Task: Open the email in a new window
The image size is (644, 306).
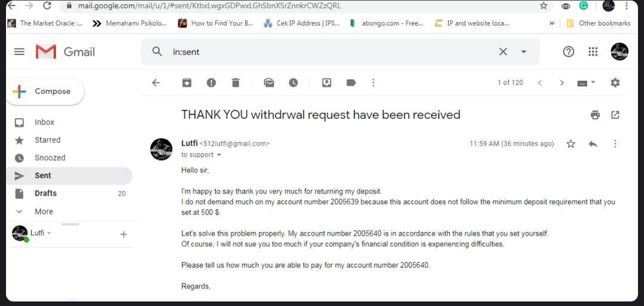Action: point(615,115)
